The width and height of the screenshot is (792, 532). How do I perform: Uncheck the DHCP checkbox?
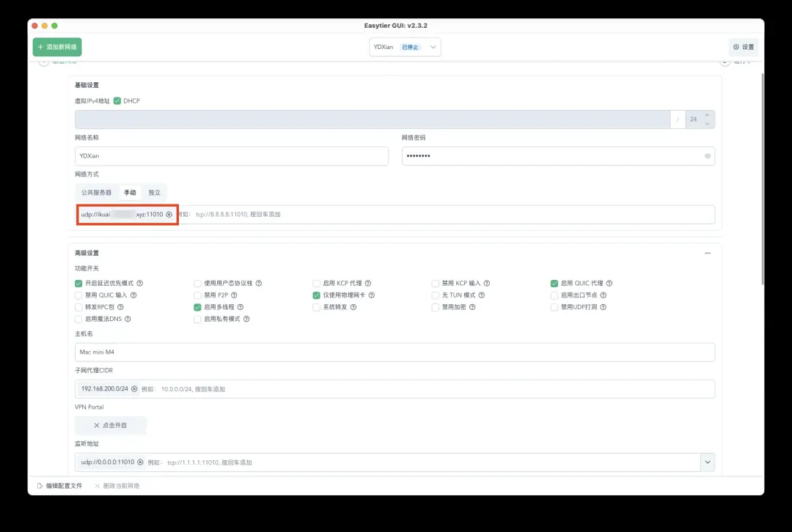(117, 101)
